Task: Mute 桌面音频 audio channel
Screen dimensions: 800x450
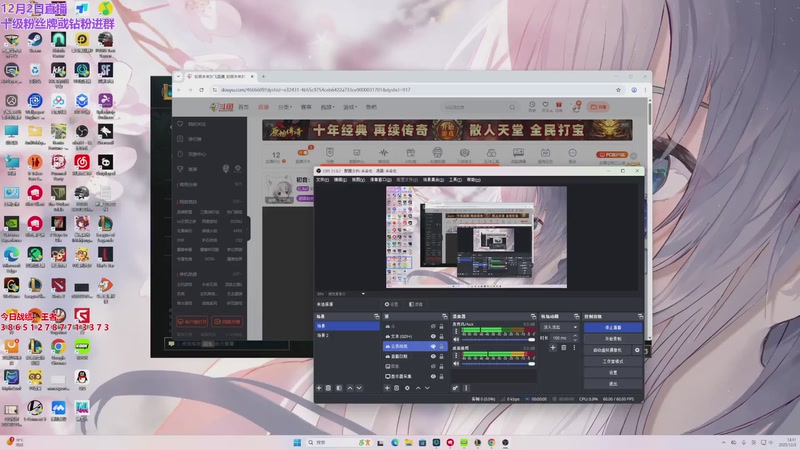Action: click(456, 364)
